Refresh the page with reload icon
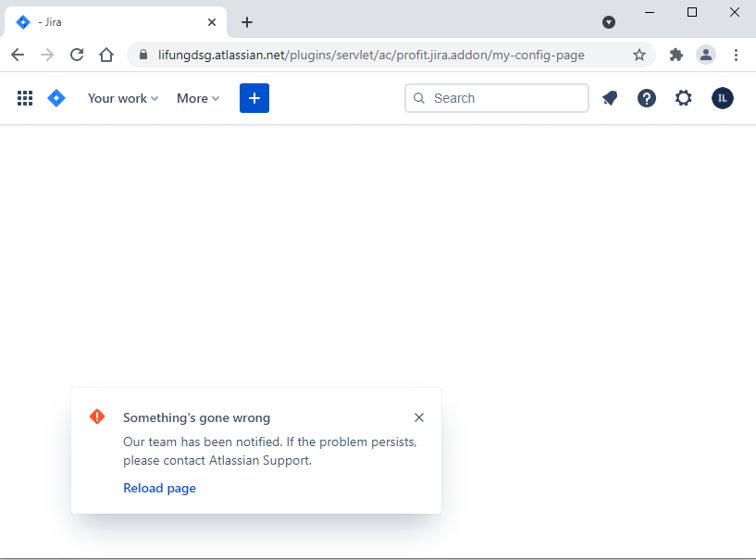756x560 pixels. 77,55
